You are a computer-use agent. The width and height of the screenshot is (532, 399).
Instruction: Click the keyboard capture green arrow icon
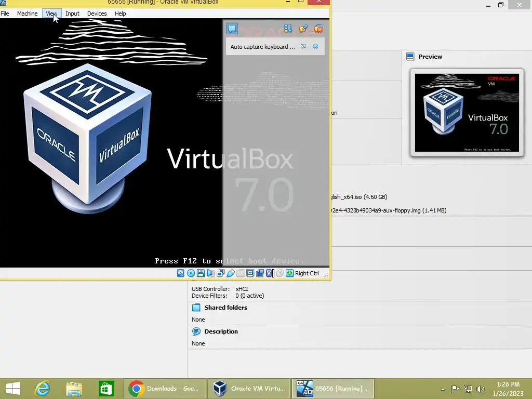(x=290, y=273)
